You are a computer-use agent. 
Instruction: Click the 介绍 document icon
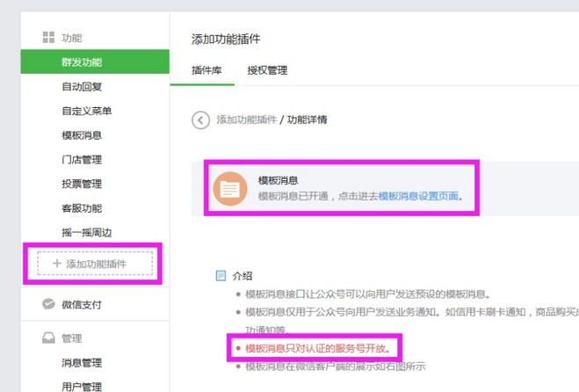(221, 276)
